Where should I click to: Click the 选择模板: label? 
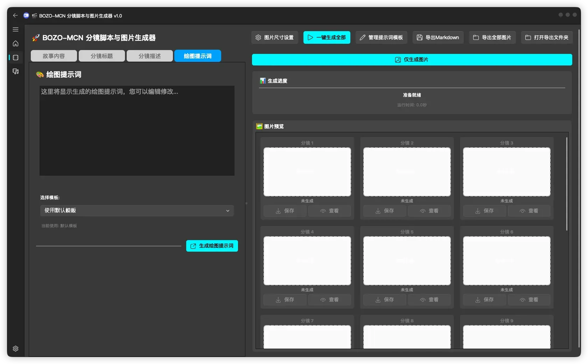click(50, 198)
